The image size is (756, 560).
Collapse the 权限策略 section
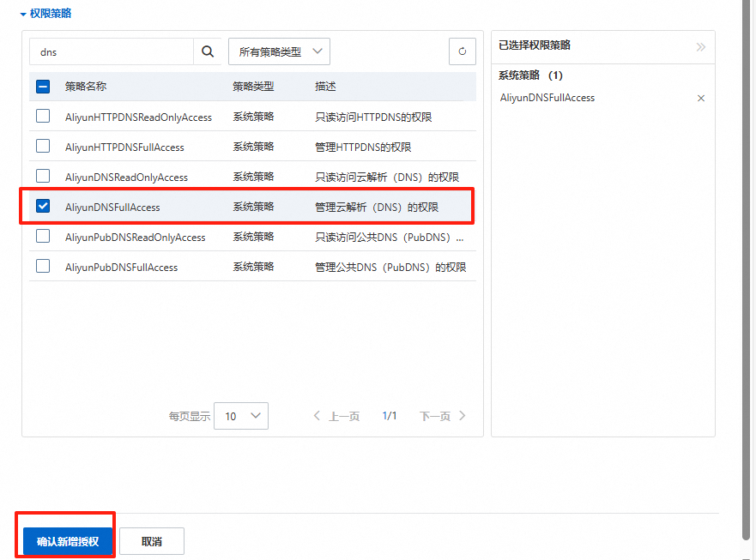point(24,14)
